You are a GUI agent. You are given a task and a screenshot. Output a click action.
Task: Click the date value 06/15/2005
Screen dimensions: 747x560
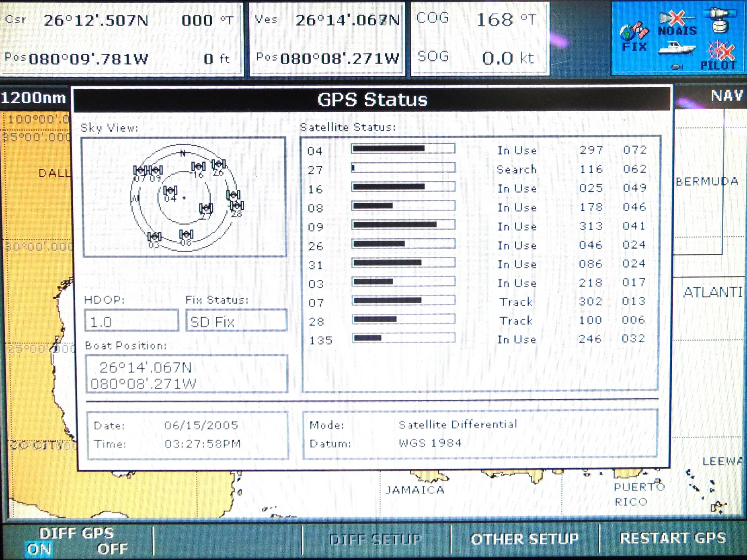pyautogui.click(x=201, y=425)
